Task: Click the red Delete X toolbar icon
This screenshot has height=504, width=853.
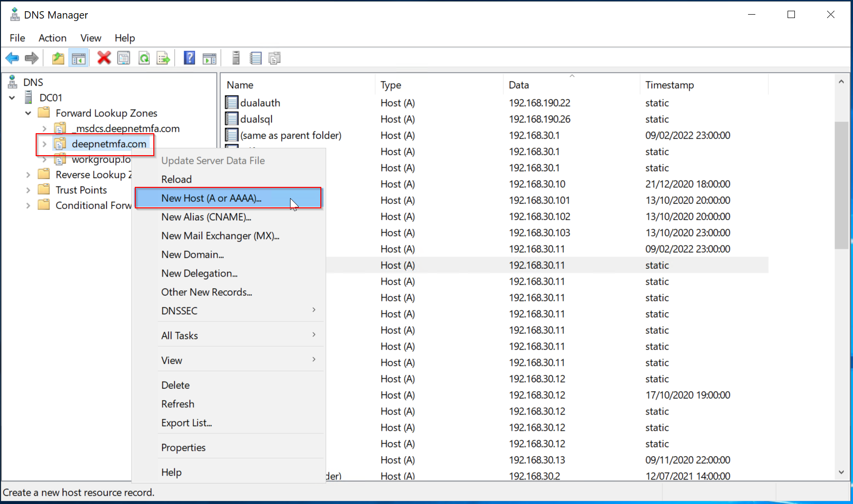Action: pos(104,58)
